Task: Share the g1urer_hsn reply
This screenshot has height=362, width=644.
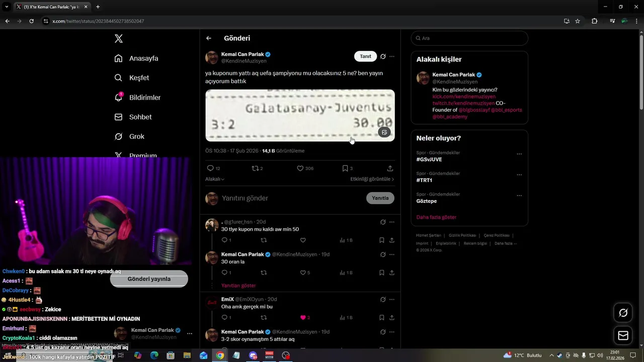Action: pyautogui.click(x=392, y=240)
